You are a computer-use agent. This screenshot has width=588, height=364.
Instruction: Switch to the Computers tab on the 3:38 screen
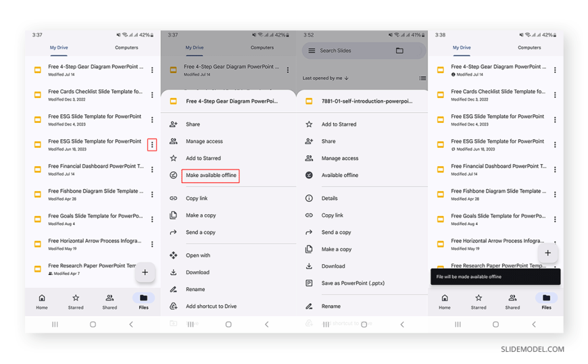tap(529, 47)
